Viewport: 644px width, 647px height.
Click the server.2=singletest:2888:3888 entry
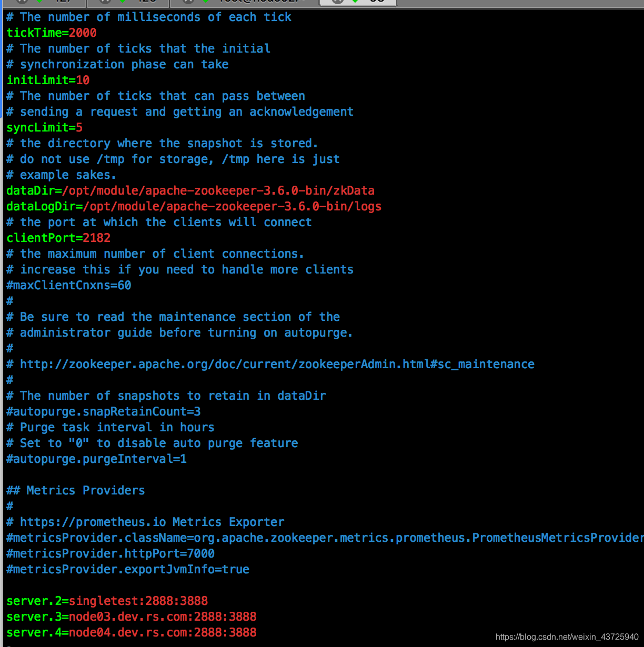coord(107,601)
